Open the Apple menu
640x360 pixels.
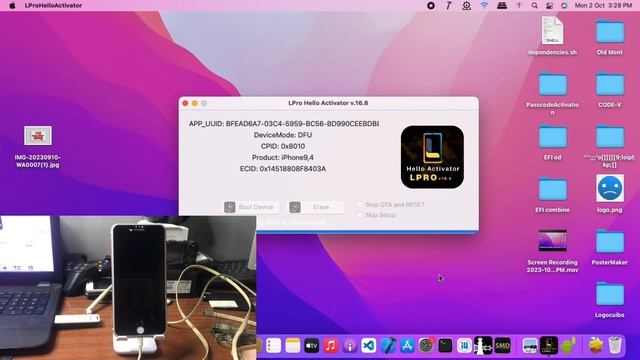tap(12, 5)
